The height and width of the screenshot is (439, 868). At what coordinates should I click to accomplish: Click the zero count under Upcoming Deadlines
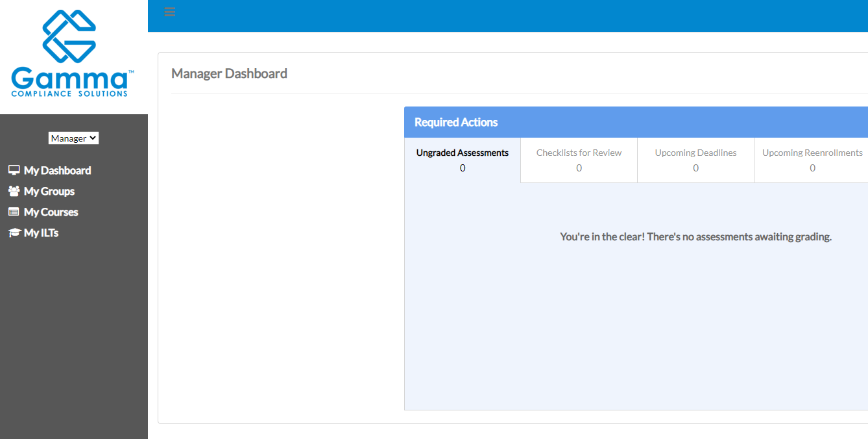pyautogui.click(x=695, y=168)
